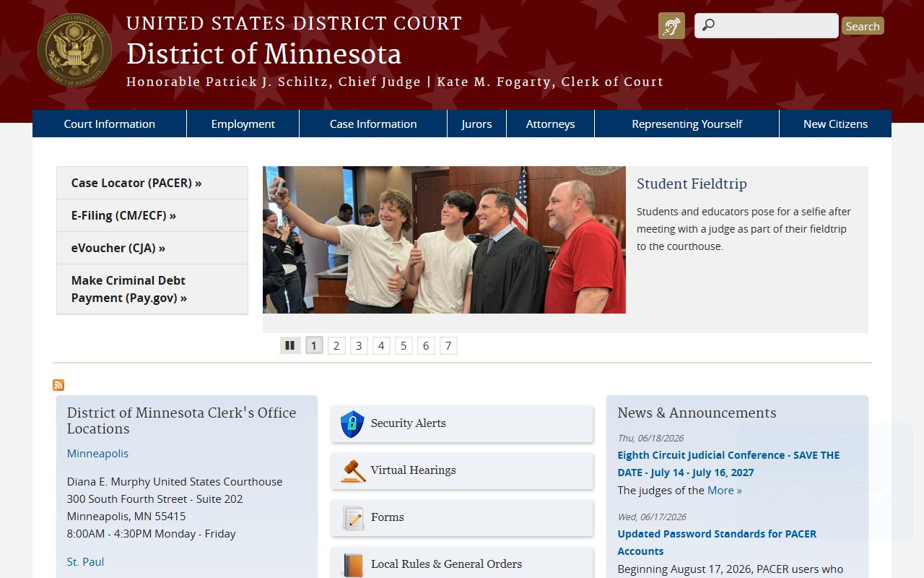
Task: Go to slide 1
Action: click(x=314, y=345)
